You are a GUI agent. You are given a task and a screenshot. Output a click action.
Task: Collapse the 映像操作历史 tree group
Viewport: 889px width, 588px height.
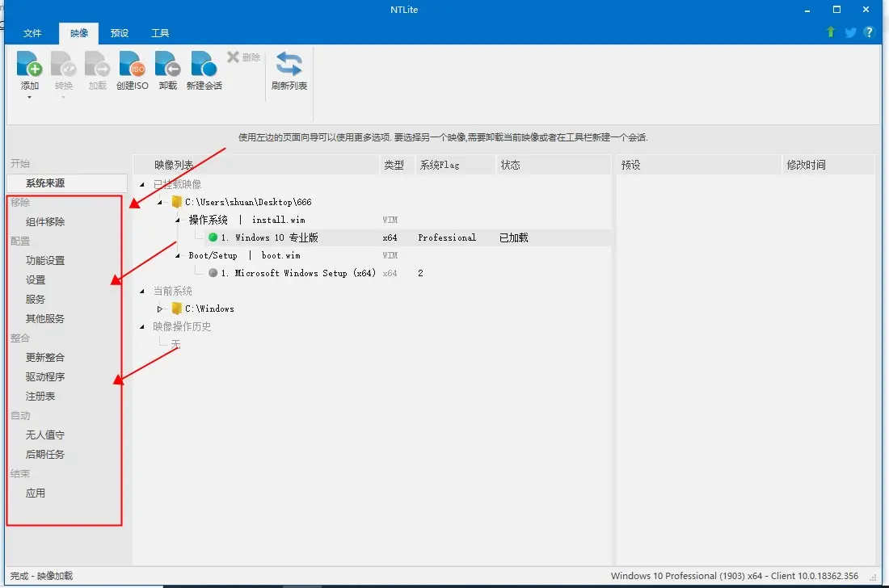[x=142, y=327]
